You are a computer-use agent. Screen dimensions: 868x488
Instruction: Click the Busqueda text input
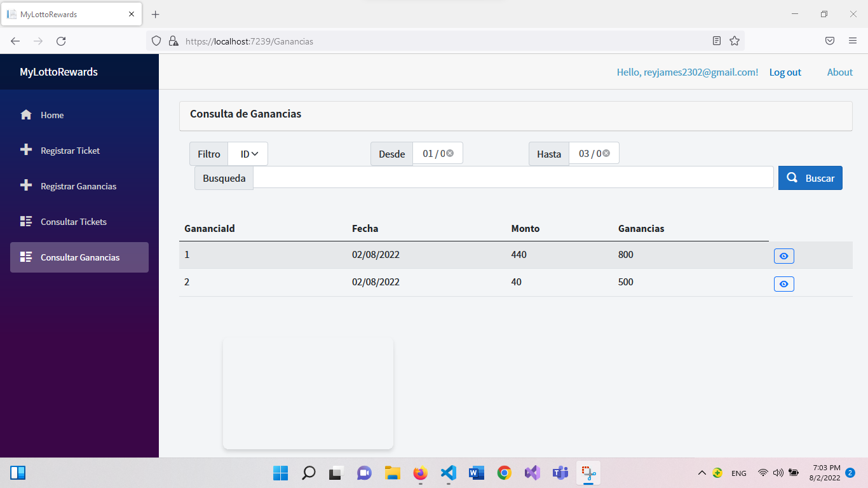point(513,177)
